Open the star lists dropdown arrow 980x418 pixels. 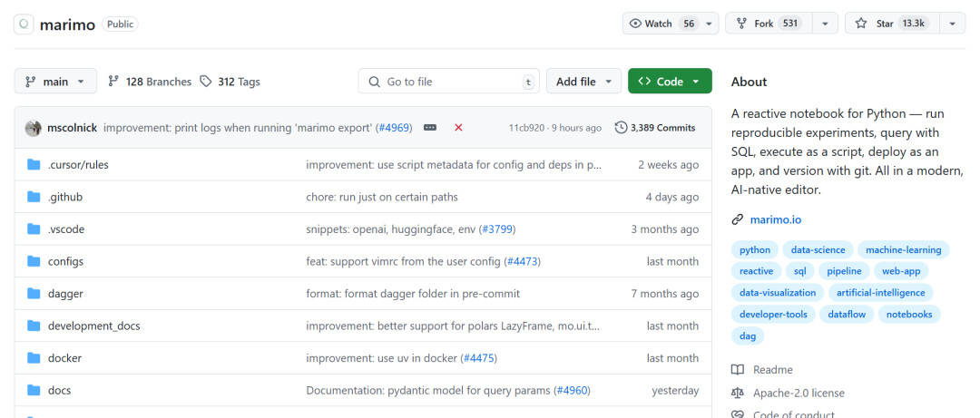pyautogui.click(x=952, y=24)
